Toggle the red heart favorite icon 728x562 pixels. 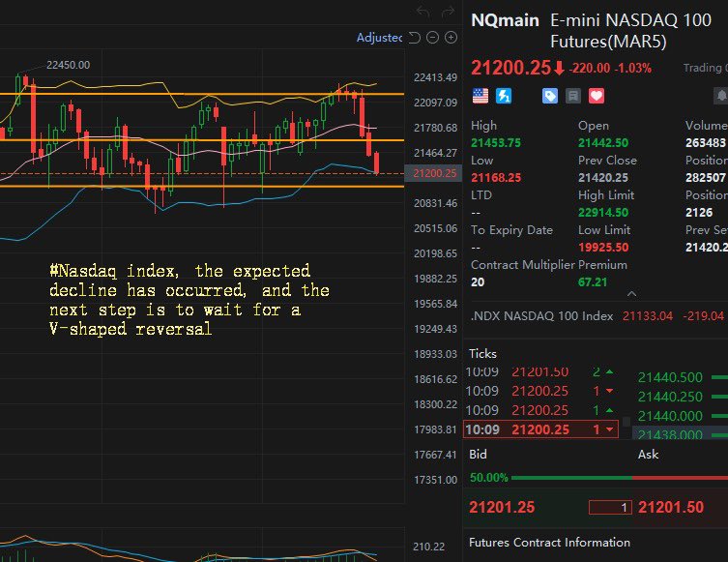[597, 96]
